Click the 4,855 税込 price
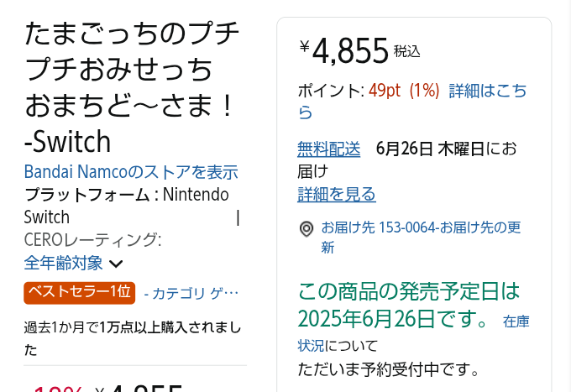This screenshot has width=571, height=392. pyautogui.click(x=351, y=50)
